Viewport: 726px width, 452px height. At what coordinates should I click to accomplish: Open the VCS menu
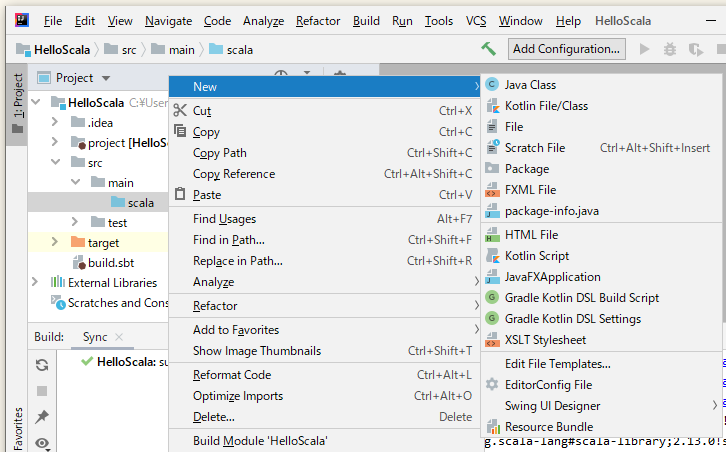click(x=476, y=21)
